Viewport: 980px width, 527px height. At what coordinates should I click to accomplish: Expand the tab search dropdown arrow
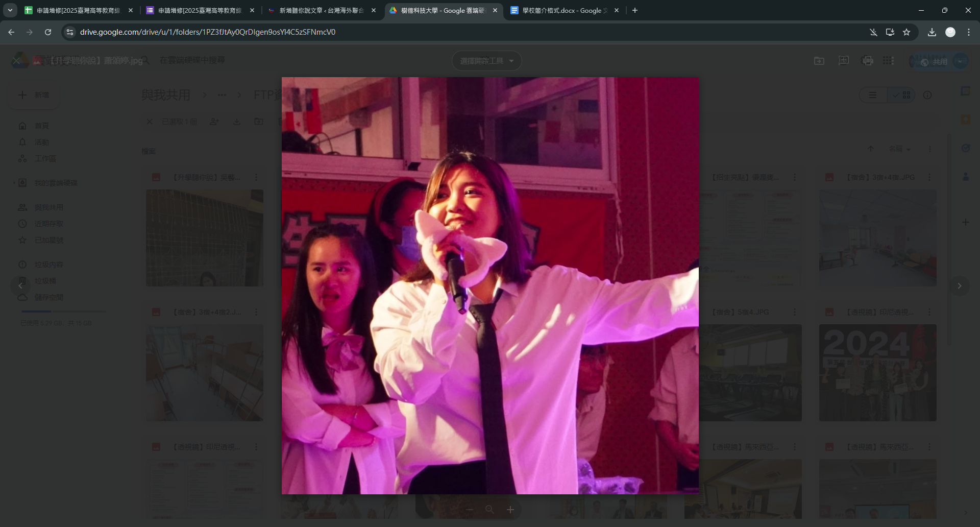10,10
